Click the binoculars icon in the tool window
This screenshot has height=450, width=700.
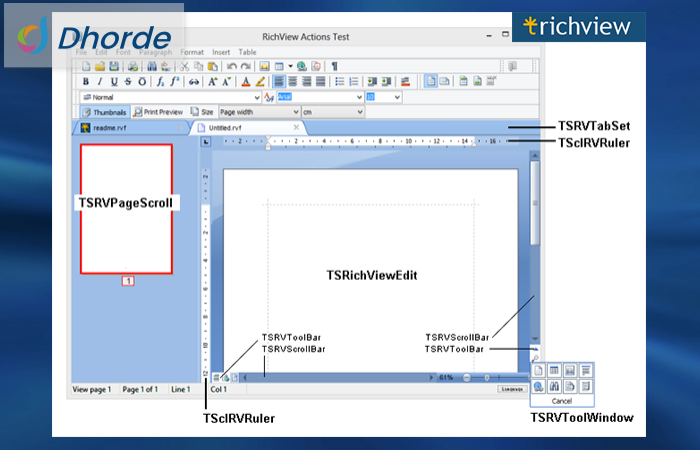point(554,386)
